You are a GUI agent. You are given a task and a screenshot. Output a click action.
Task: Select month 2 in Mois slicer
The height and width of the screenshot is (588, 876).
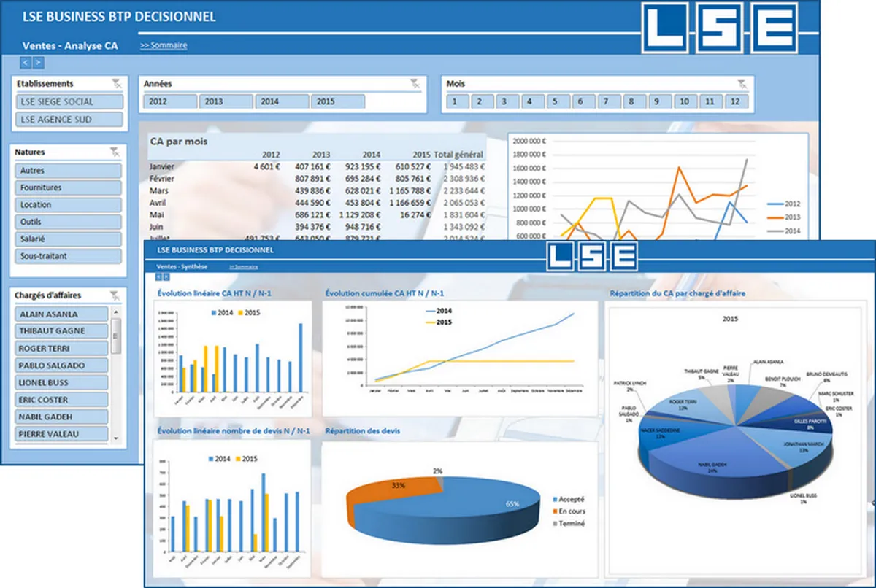tap(481, 101)
